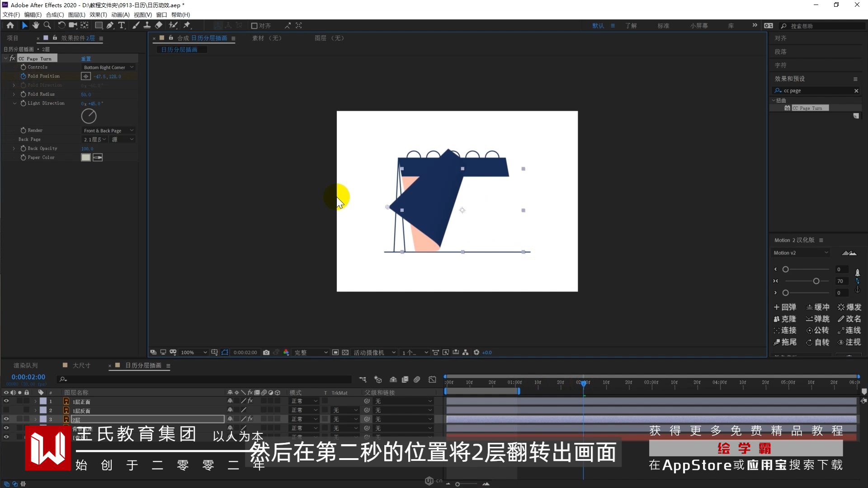This screenshot has width=868, height=488.
Task: Select the Clone Stamp tool
Action: tap(147, 25)
